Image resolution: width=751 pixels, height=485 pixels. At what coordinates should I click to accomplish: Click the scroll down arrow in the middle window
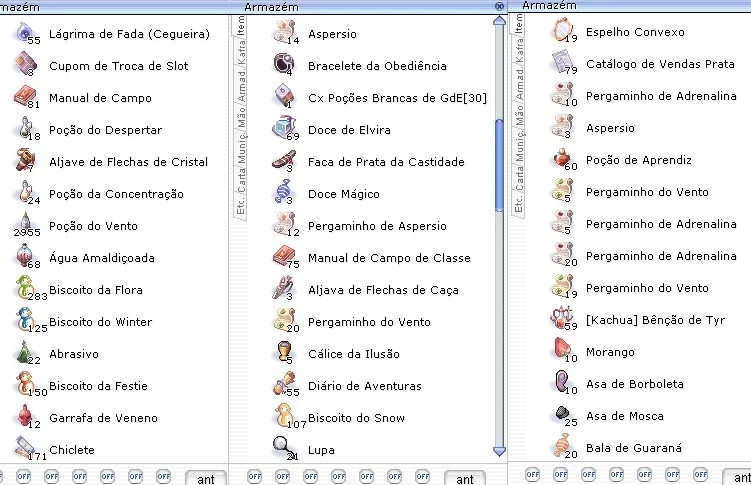[x=499, y=451]
